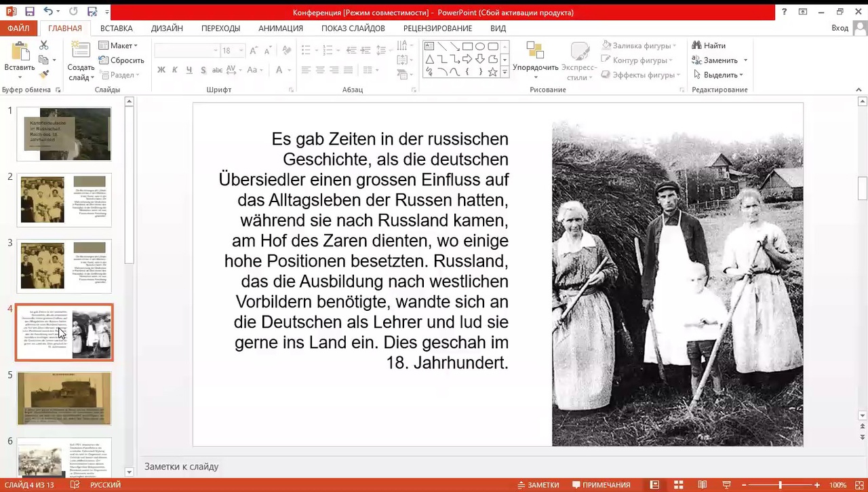
Task: Click the Сбросить reset button
Action: [x=121, y=60]
